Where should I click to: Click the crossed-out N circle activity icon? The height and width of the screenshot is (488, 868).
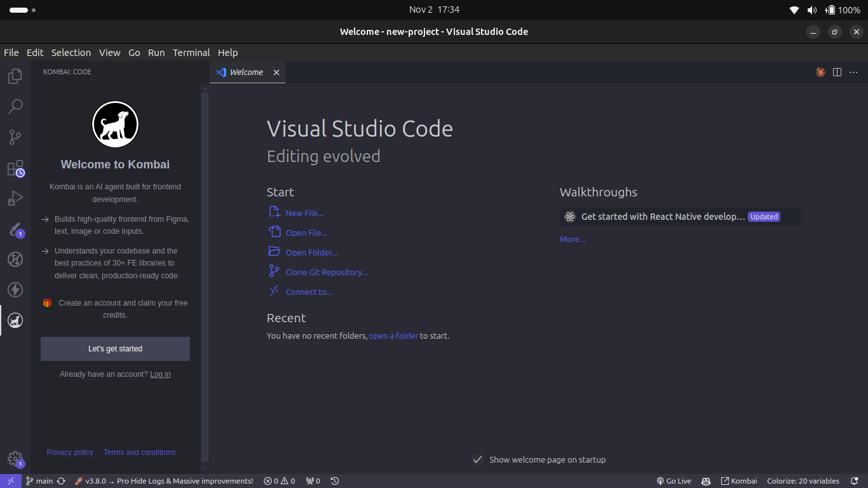[x=15, y=259]
